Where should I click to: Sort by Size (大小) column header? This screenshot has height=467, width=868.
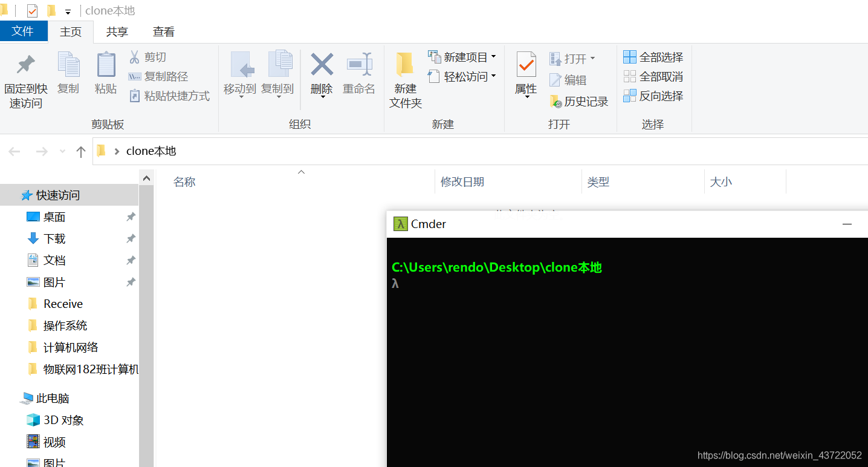721,182
